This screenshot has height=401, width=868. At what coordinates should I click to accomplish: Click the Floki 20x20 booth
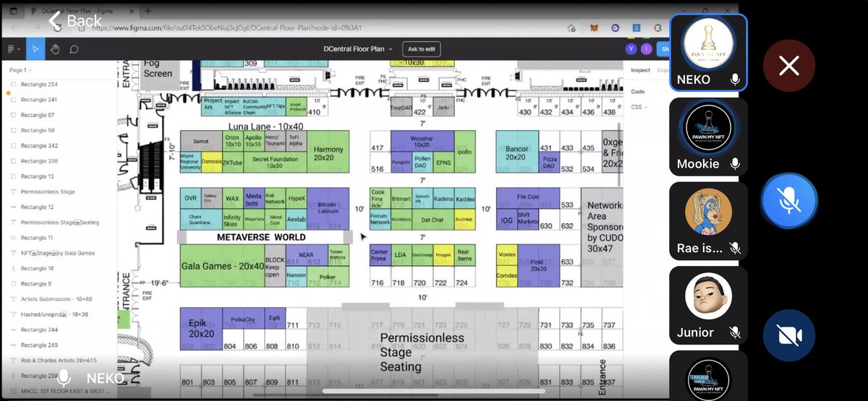tap(538, 266)
